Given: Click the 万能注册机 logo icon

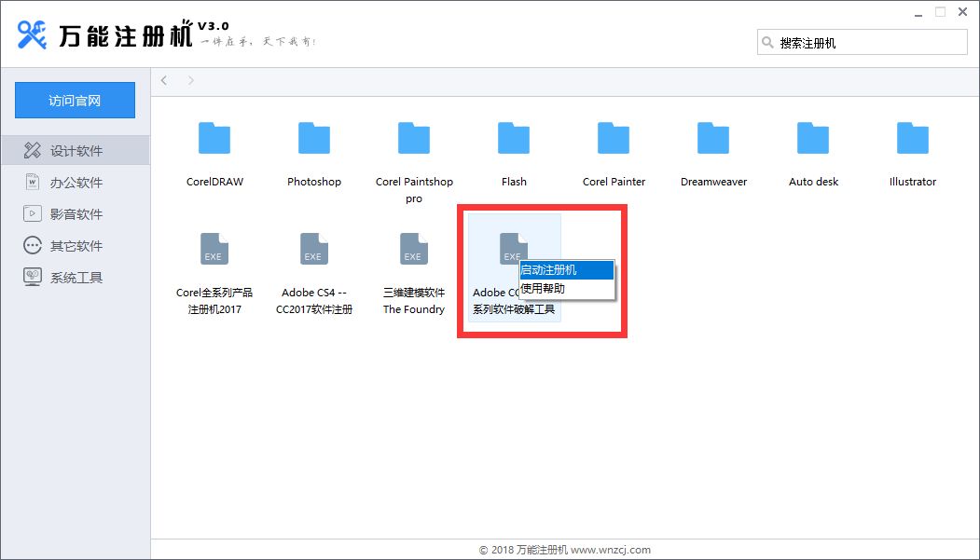Looking at the screenshot, I should point(32,34).
